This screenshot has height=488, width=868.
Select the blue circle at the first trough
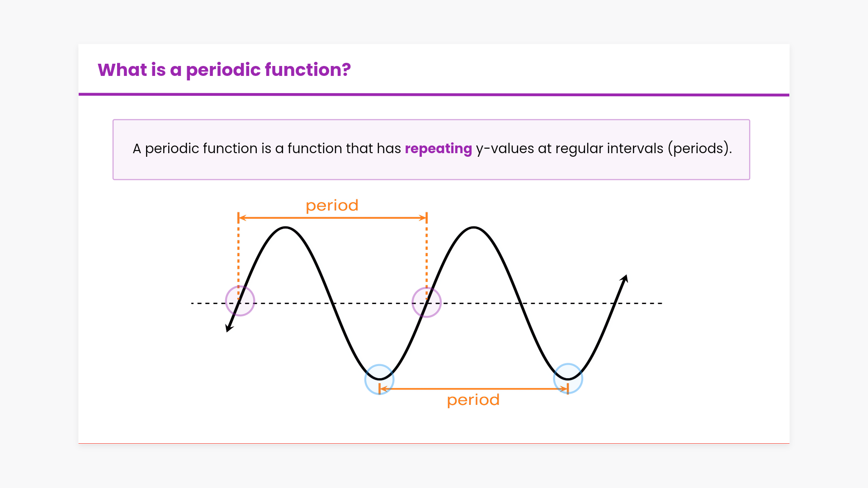(x=379, y=379)
